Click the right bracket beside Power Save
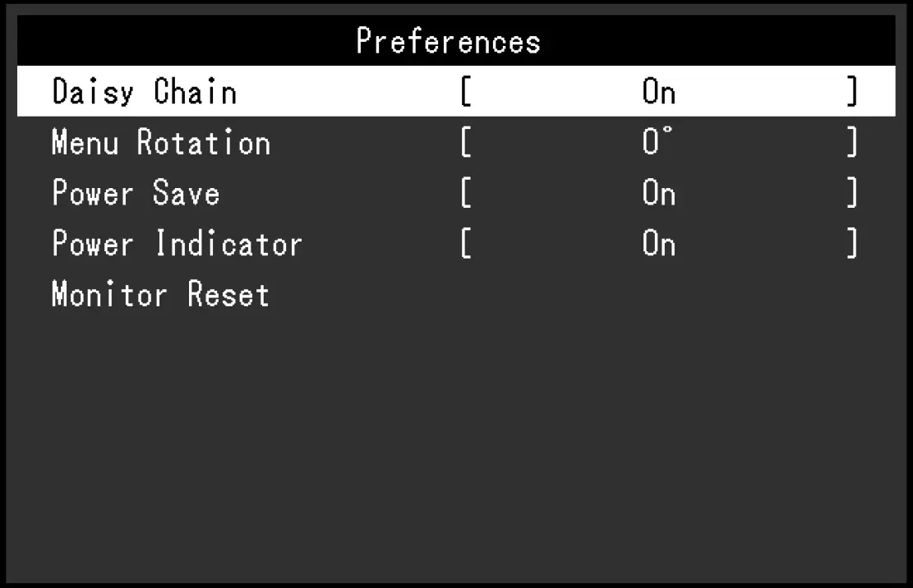This screenshot has height=588, width=913. click(852, 194)
